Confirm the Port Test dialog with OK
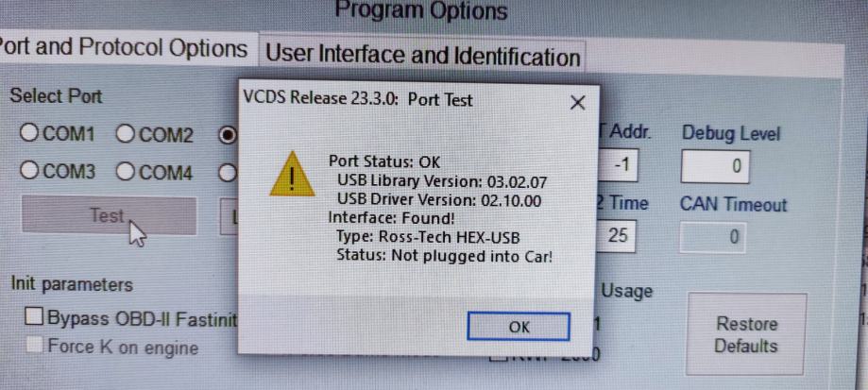Viewport: 868px width, 390px height. (x=519, y=327)
